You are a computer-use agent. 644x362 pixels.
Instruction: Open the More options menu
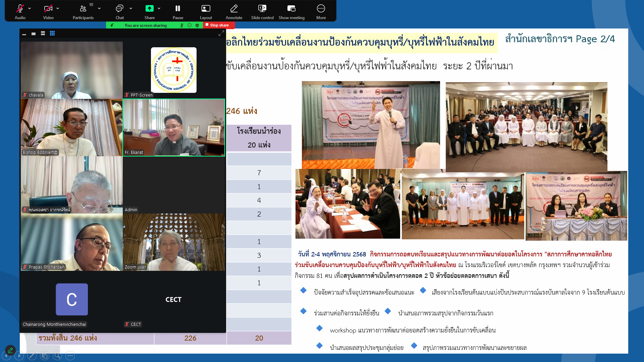pos(321,9)
